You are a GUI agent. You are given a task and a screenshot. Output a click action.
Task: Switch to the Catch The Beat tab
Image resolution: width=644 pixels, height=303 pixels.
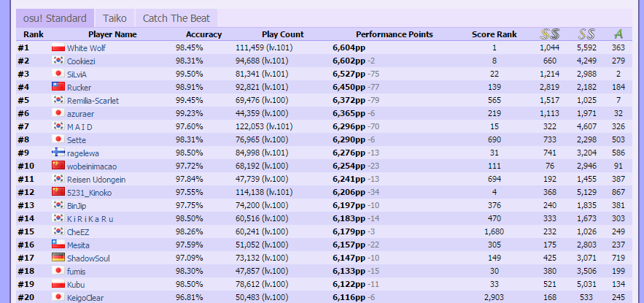176,18
